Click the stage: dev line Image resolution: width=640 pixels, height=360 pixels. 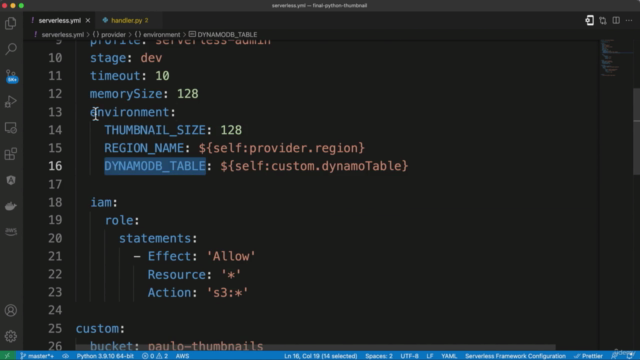click(126, 58)
